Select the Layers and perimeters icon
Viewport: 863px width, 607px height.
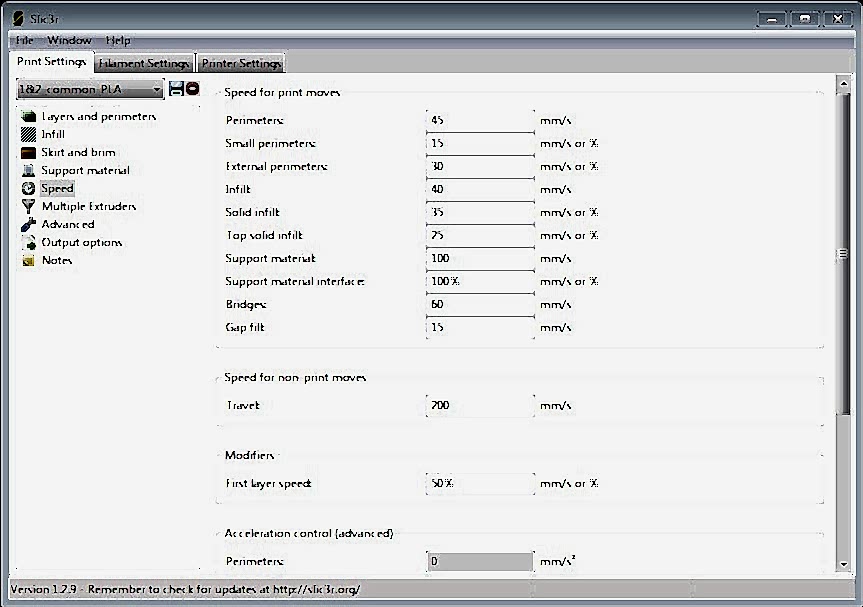click(x=28, y=116)
